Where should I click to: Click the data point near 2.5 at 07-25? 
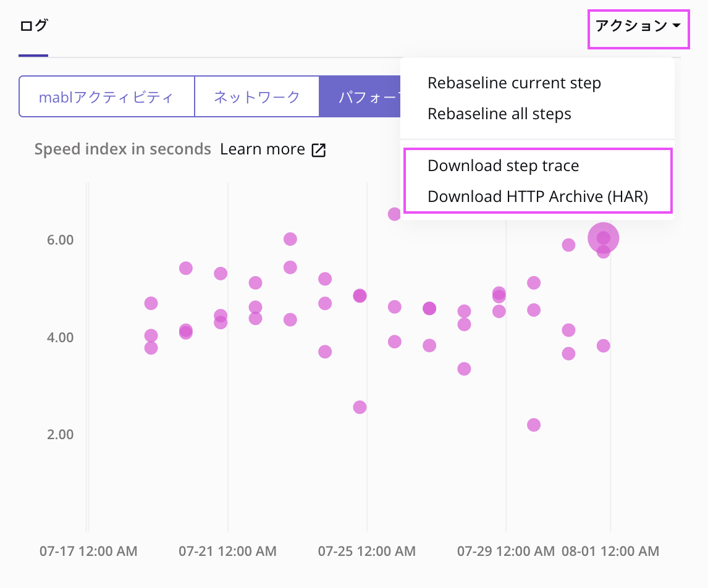click(360, 407)
